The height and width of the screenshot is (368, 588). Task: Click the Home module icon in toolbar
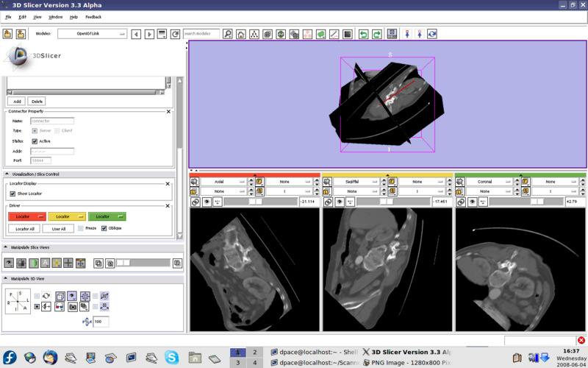coord(240,34)
